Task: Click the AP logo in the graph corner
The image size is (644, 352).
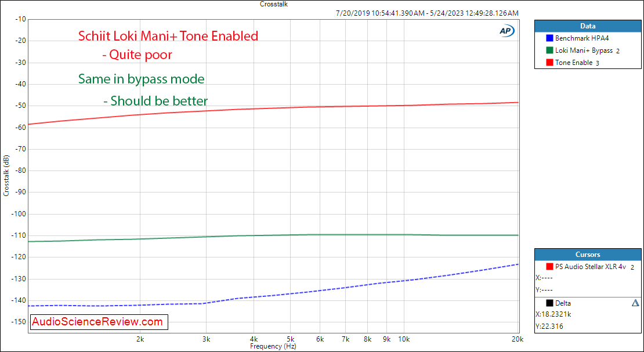Action: [x=507, y=31]
